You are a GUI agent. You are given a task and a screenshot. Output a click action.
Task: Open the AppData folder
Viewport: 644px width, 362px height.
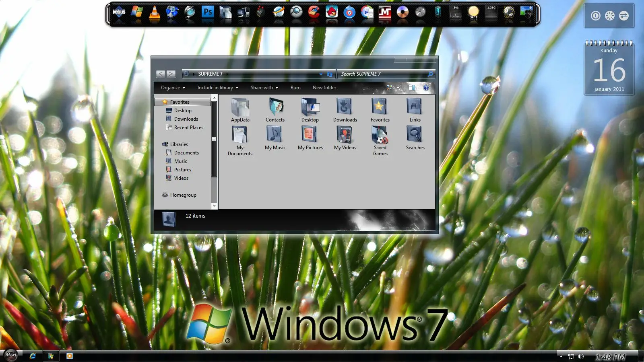pyautogui.click(x=240, y=110)
